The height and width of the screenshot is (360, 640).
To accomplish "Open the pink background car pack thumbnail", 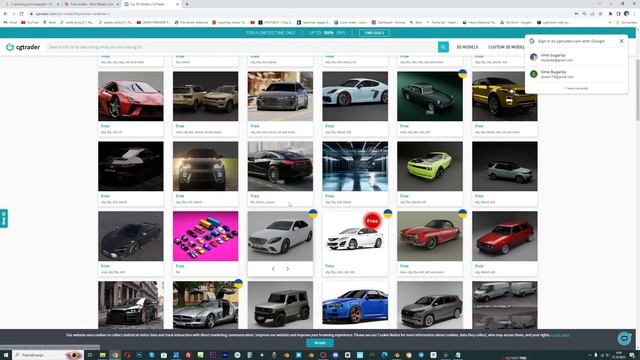I will click(x=205, y=236).
